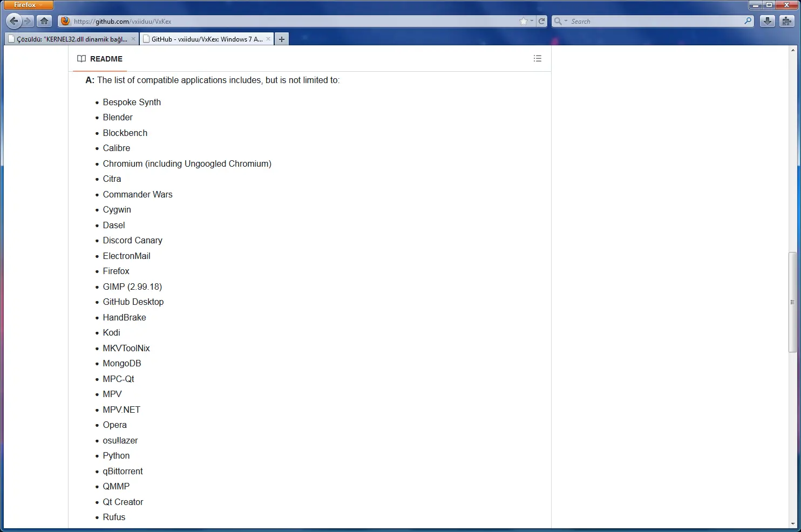Image resolution: width=801 pixels, height=532 pixels.
Task: Select the GitHub vxiiduu/VxKex tab
Action: pos(207,39)
